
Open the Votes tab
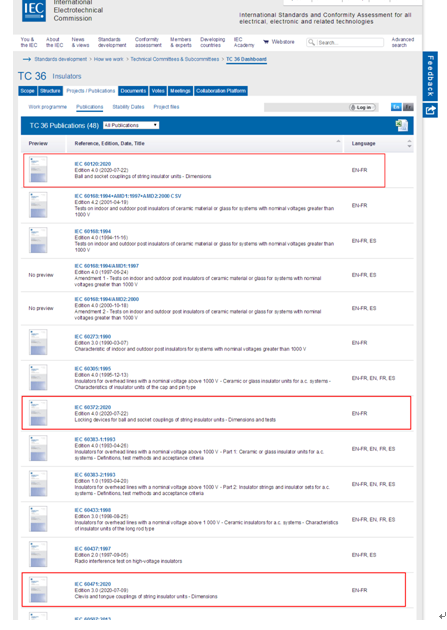tap(158, 91)
